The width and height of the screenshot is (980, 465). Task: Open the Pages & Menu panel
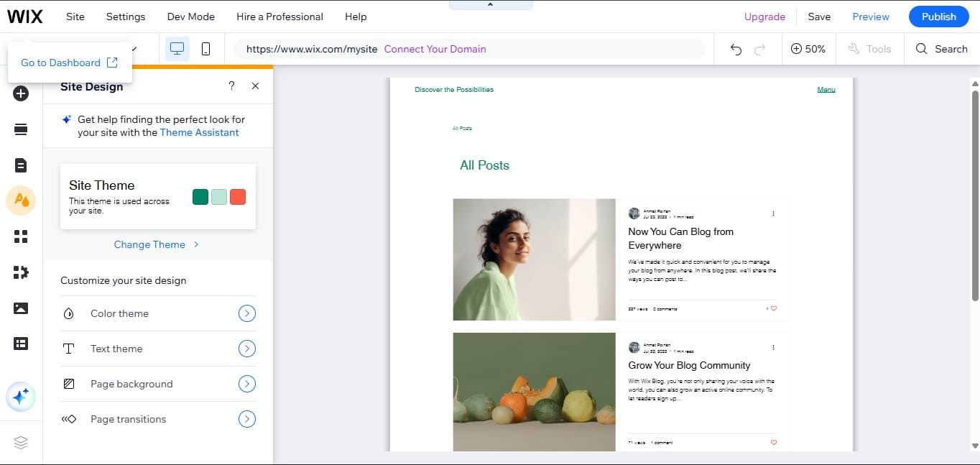tap(22, 165)
